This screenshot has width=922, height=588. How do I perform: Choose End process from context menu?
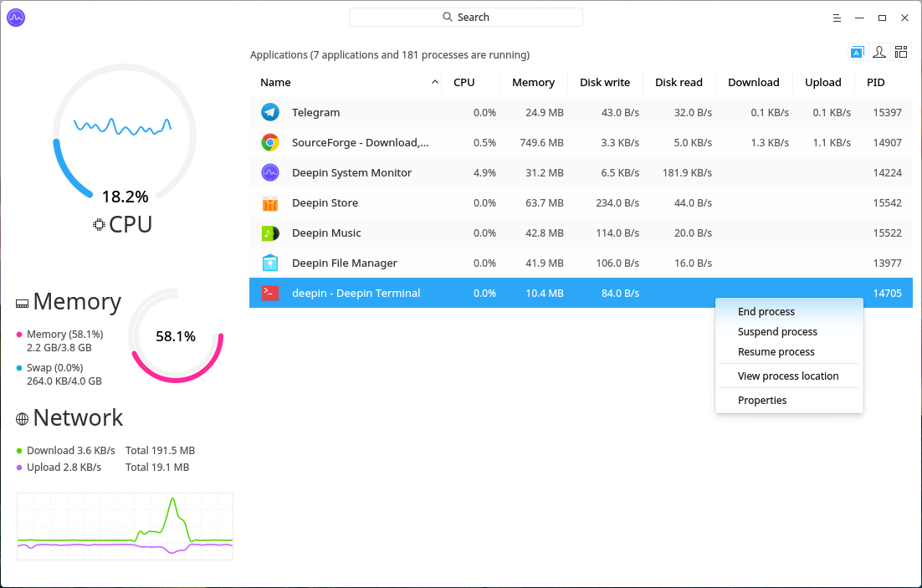point(789,312)
